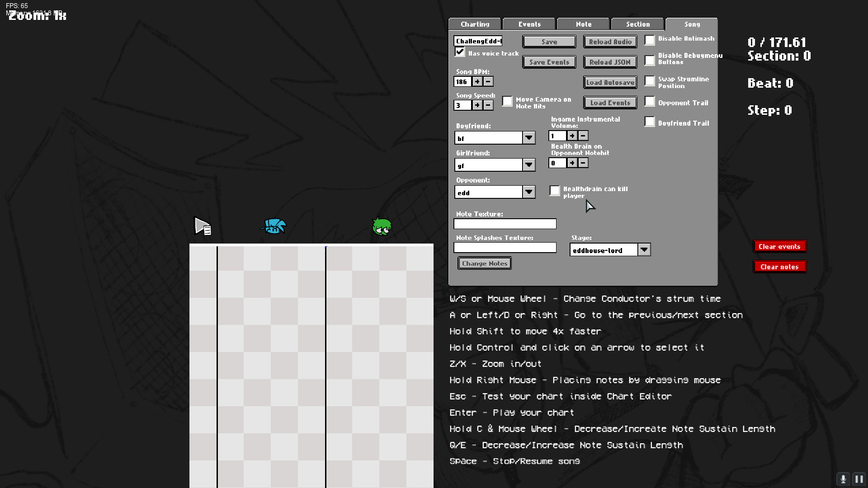868x488 pixels.
Task: Click the Load Autosave button
Action: (610, 82)
